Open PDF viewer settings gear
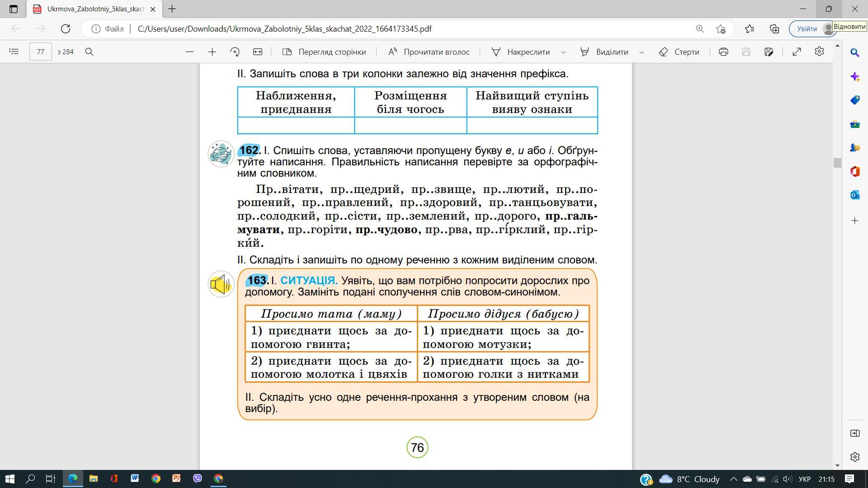This screenshot has height=488, width=868. pos(819,52)
